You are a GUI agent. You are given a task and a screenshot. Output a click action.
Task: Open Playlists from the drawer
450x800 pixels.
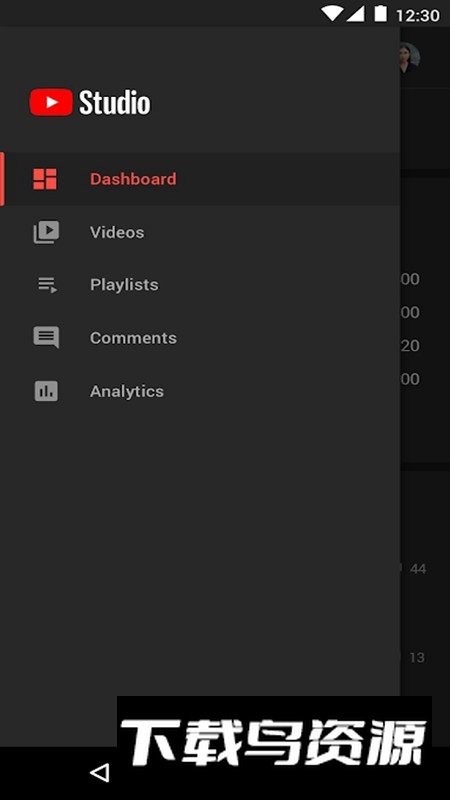[x=200, y=285]
